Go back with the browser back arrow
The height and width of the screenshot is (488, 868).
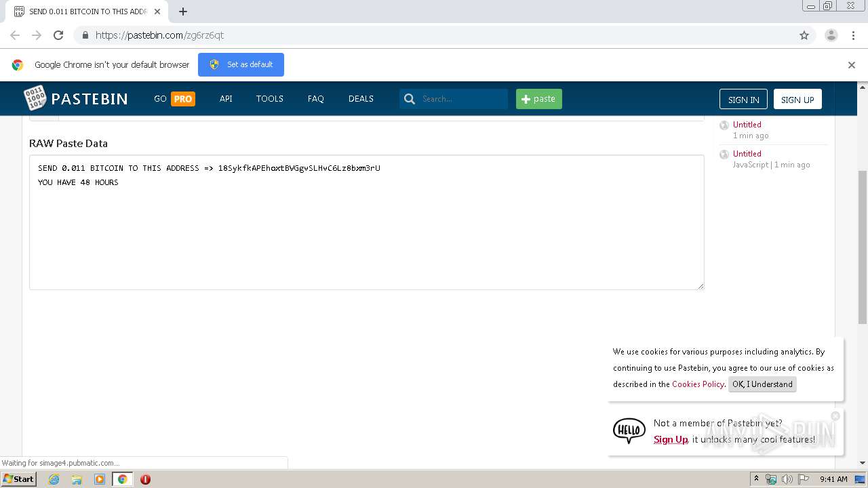(15, 35)
